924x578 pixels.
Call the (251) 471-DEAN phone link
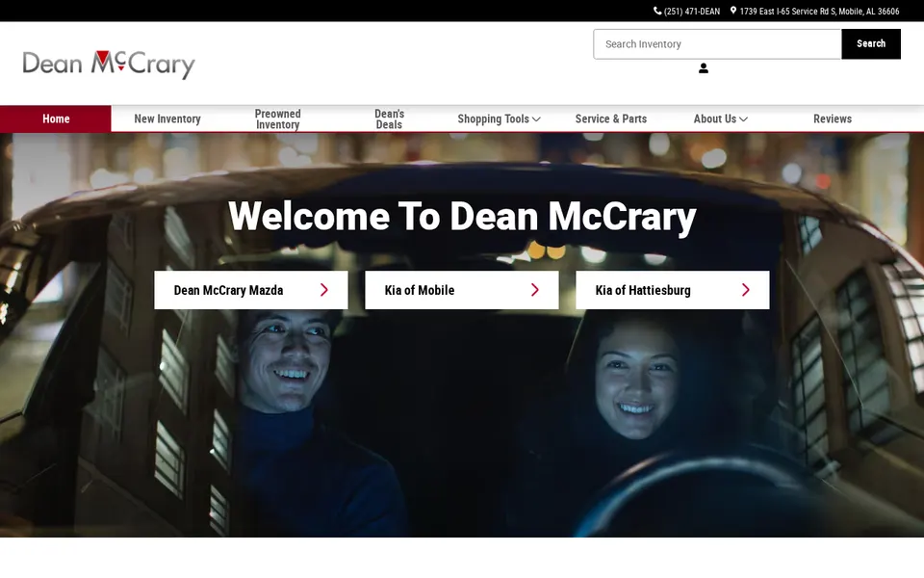tap(692, 12)
